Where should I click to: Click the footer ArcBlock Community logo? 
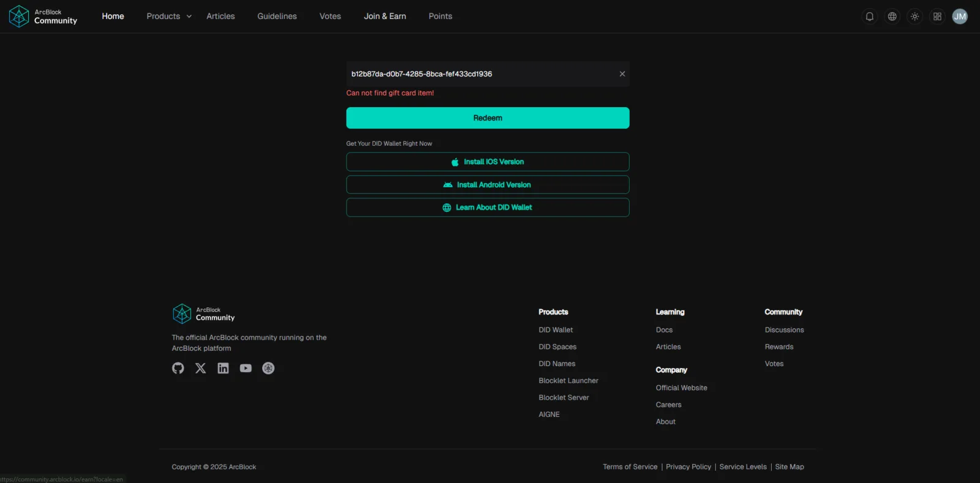click(x=203, y=314)
